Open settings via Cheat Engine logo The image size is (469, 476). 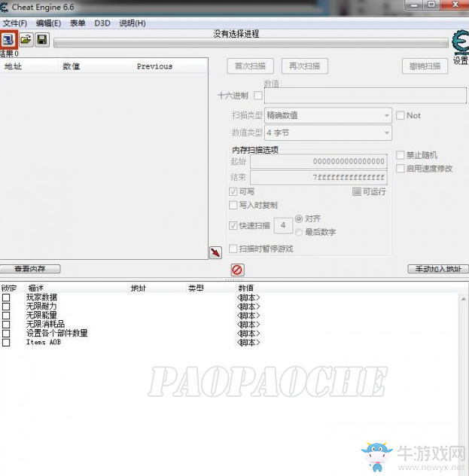point(460,42)
